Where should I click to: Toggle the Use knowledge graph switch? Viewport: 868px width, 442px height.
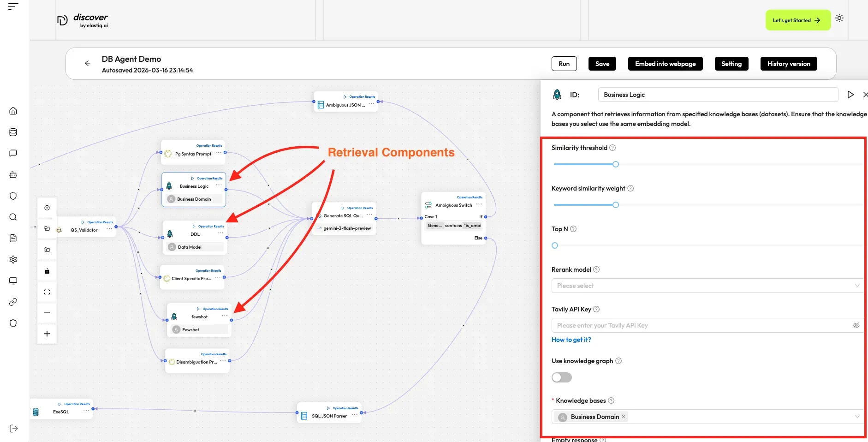[561, 377]
